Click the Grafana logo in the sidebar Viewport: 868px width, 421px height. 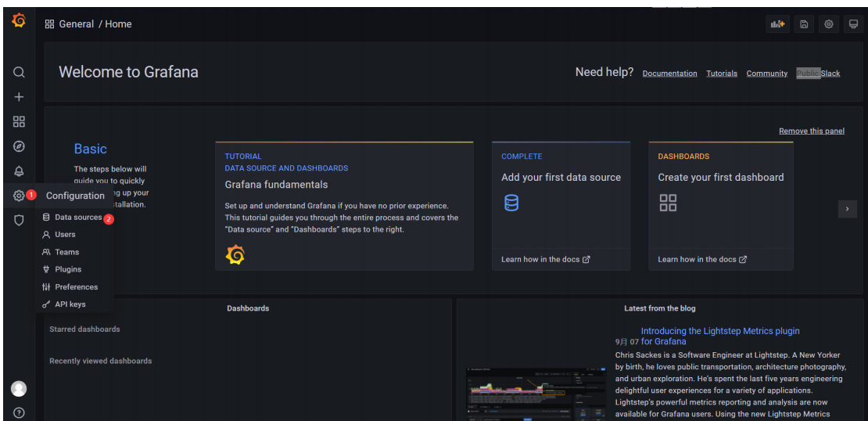click(x=19, y=21)
